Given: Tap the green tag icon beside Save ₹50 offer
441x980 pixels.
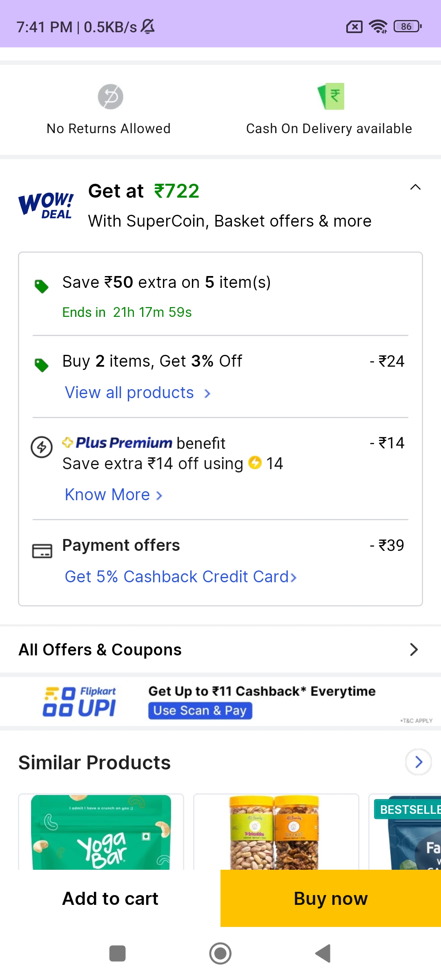Looking at the screenshot, I should point(42,286).
